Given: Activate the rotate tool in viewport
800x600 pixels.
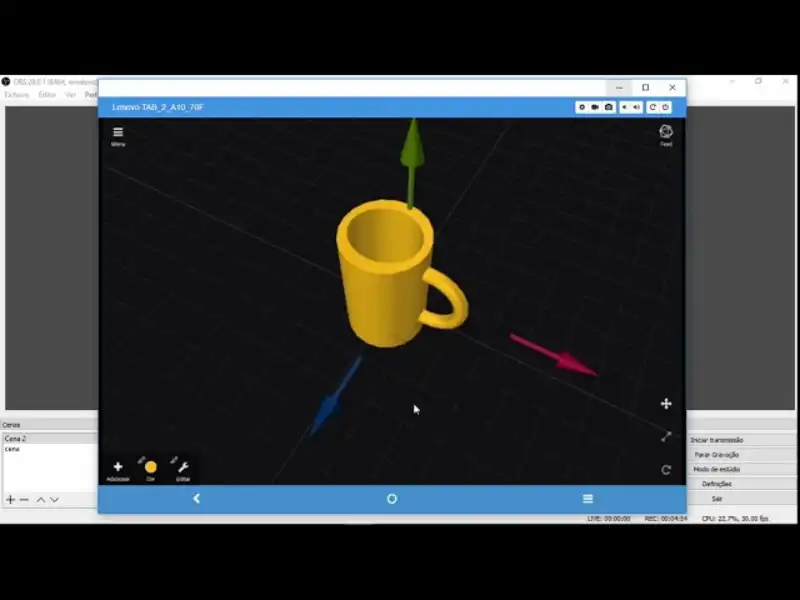Looking at the screenshot, I should pyautogui.click(x=666, y=470).
